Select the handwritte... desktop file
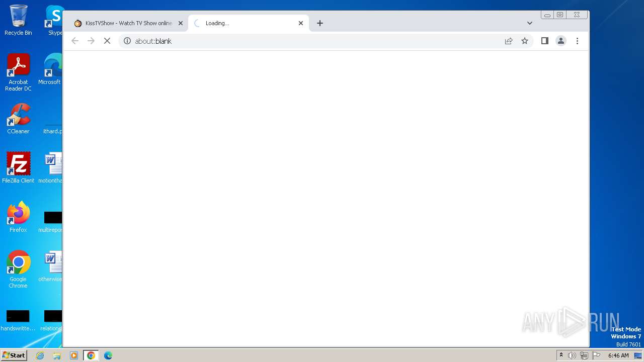Image resolution: width=644 pixels, height=362 pixels. point(18,321)
